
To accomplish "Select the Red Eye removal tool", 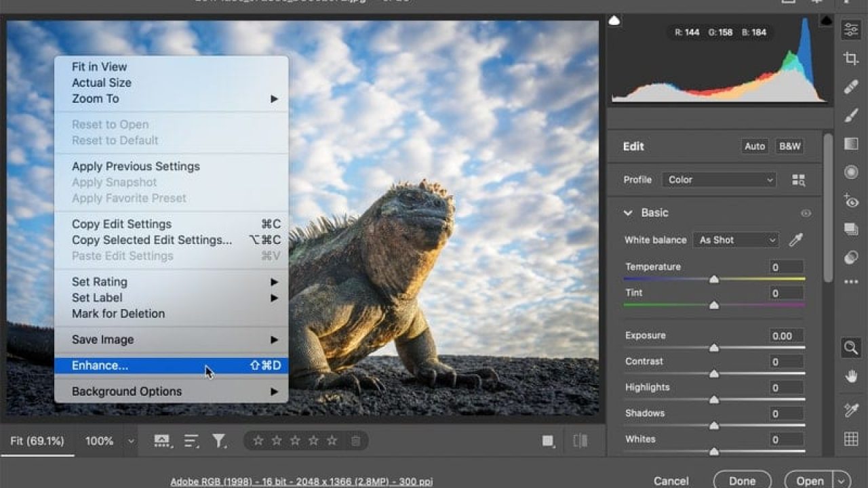I will click(x=850, y=201).
